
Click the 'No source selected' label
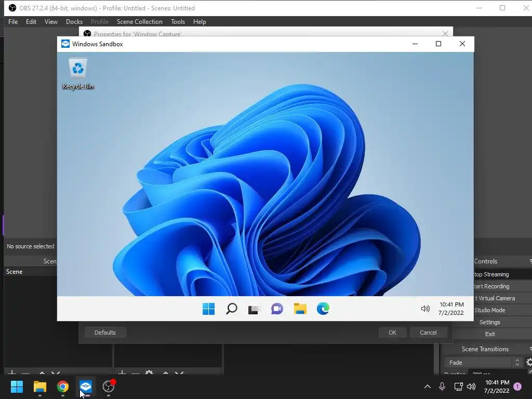coord(31,246)
